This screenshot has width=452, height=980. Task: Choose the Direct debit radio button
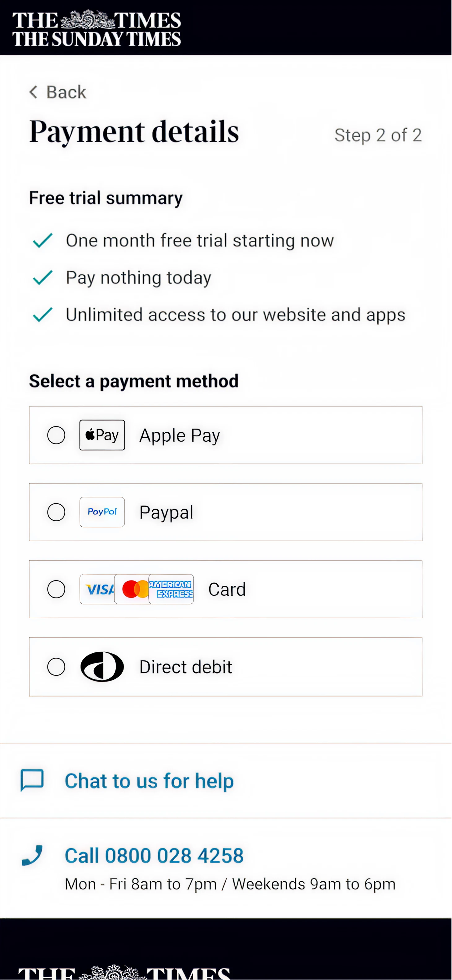tap(56, 667)
